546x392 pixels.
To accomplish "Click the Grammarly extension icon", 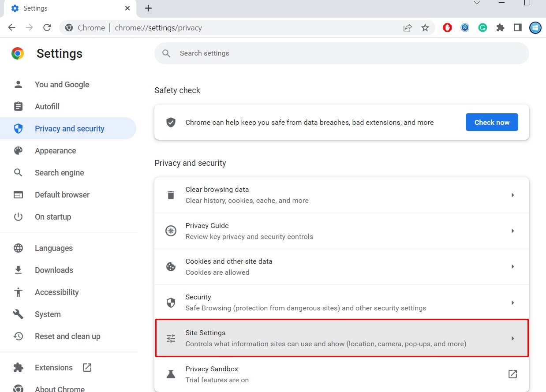I will pyautogui.click(x=483, y=28).
